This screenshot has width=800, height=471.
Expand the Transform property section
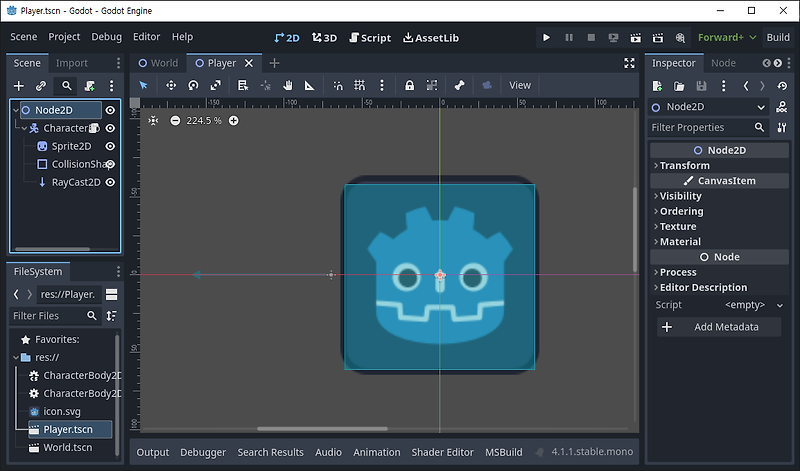pyautogui.click(x=719, y=165)
